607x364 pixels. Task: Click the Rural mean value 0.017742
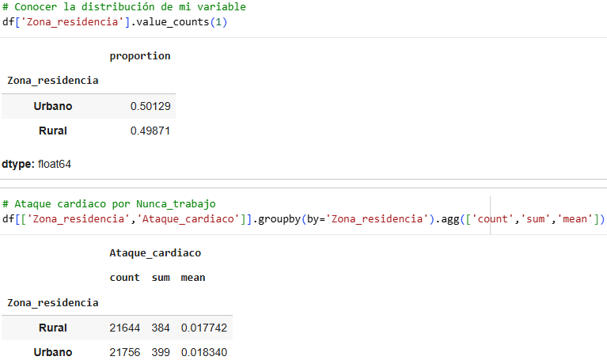(204, 328)
